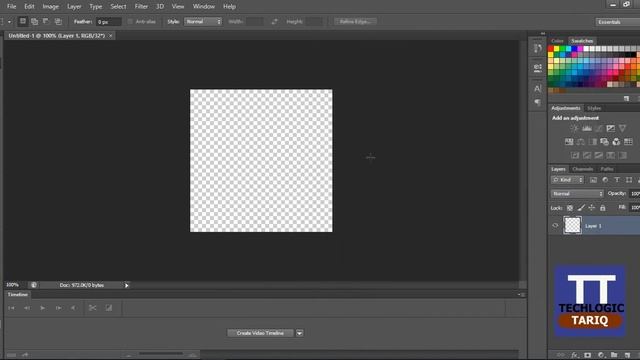
Task: Select Subtract from Selection mode icon
Action: [x=46, y=21]
